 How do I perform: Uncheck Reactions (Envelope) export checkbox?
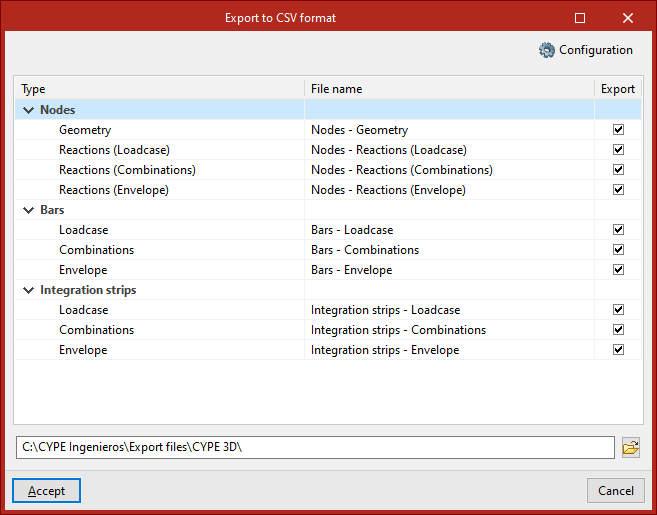click(618, 190)
